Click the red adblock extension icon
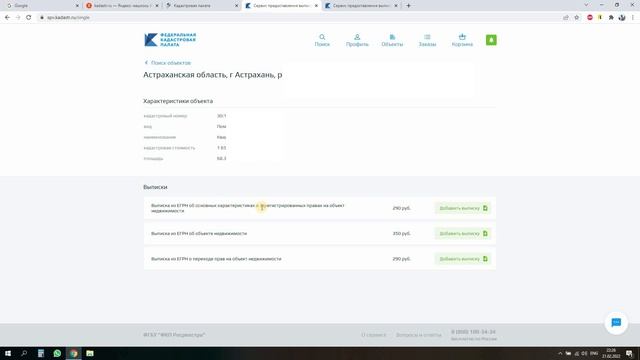The image size is (640, 360). point(590,18)
